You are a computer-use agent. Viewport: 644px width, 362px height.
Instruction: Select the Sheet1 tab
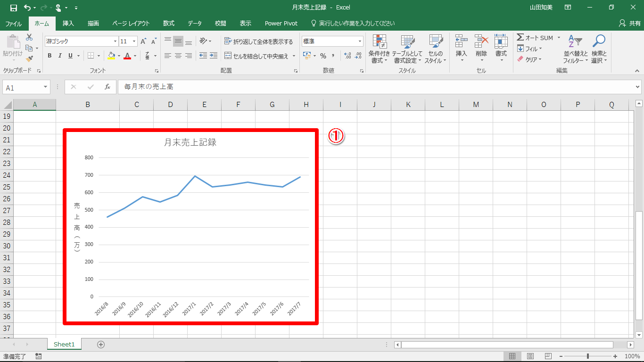click(x=64, y=345)
